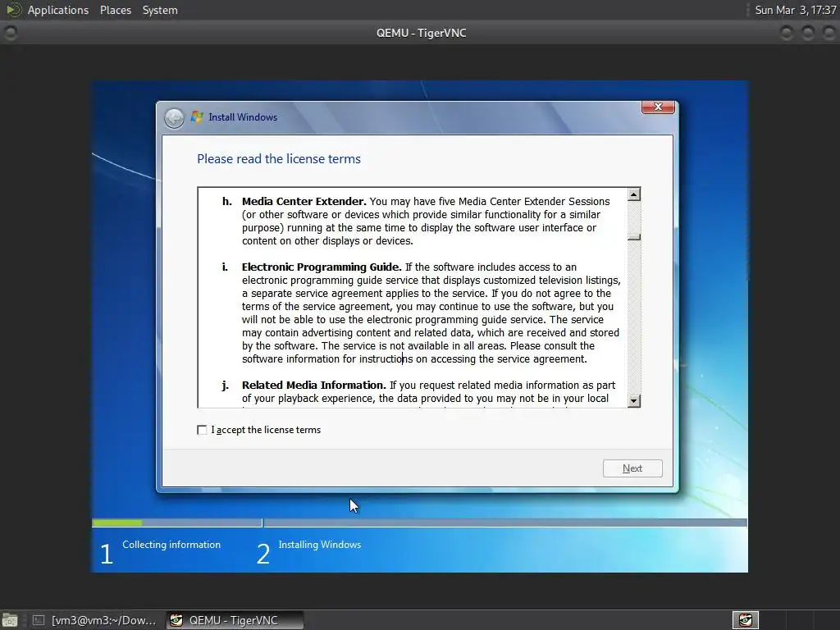Click the green setup progress bar
Viewport: 840px width, 630px height.
tap(117, 523)
